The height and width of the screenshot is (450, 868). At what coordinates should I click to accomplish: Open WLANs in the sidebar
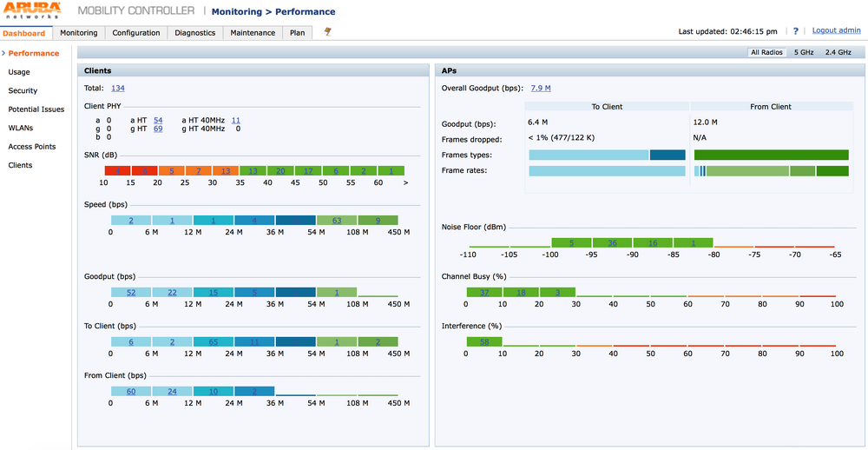(x=21, y=128)
